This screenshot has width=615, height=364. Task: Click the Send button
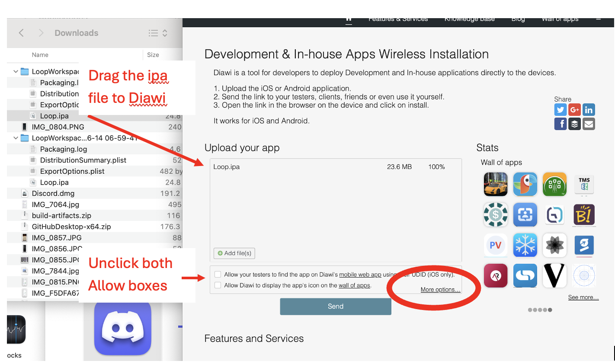[x=336, y=307]
